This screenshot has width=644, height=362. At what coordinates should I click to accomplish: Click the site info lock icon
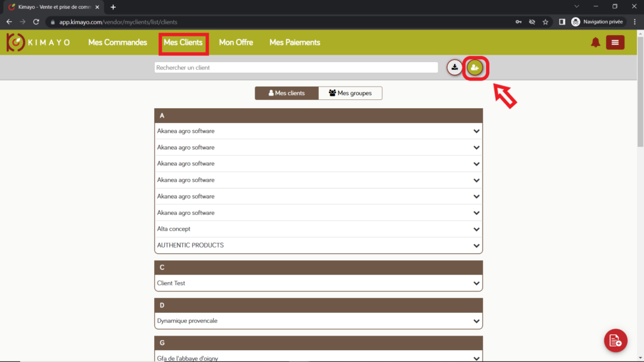(x=53, y=22)
